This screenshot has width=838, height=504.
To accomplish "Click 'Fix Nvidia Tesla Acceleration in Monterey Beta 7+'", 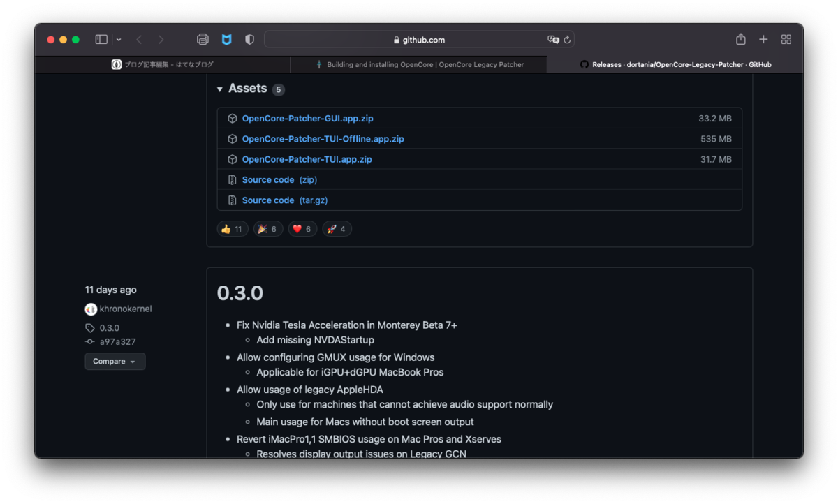I will coord(347,325).
